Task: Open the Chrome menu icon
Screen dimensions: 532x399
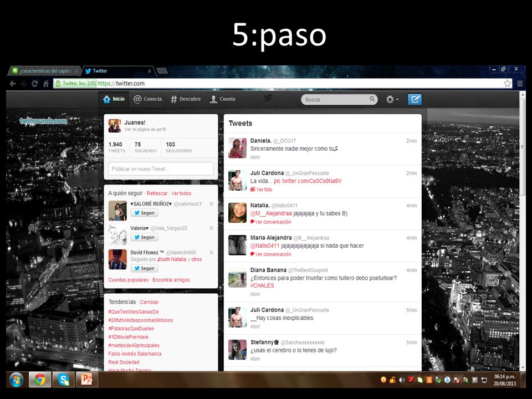Action: (x=519, y=84)
